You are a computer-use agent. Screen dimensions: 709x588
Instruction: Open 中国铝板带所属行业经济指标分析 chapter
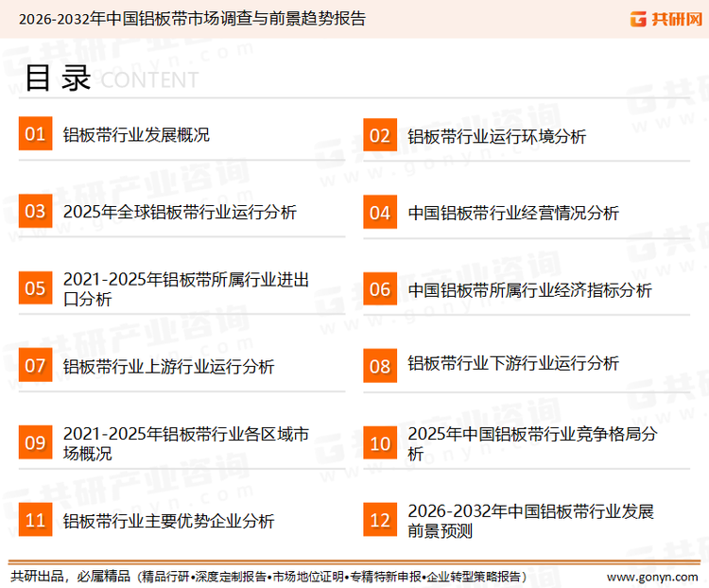pyautogui.click(x=529, y=290)
